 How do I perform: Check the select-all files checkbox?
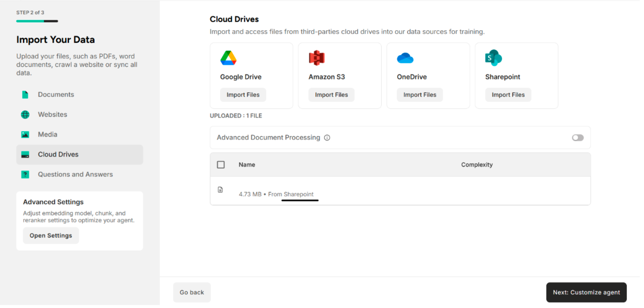pos(221,165)
